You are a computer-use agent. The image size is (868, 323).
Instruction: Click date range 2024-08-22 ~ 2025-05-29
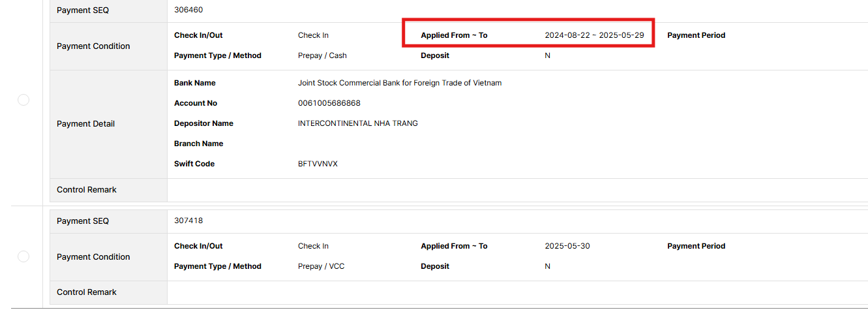click(594, 35)
